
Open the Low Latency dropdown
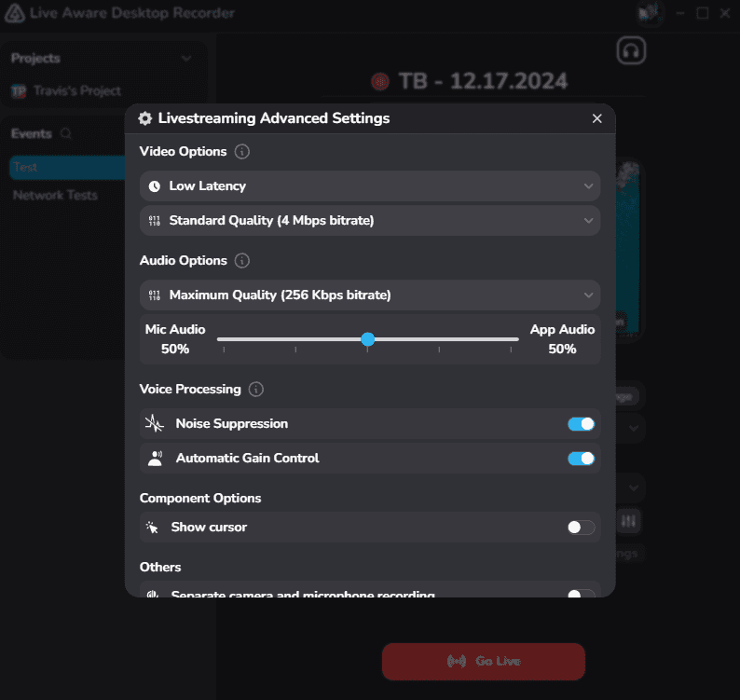(x=370, y=186)
